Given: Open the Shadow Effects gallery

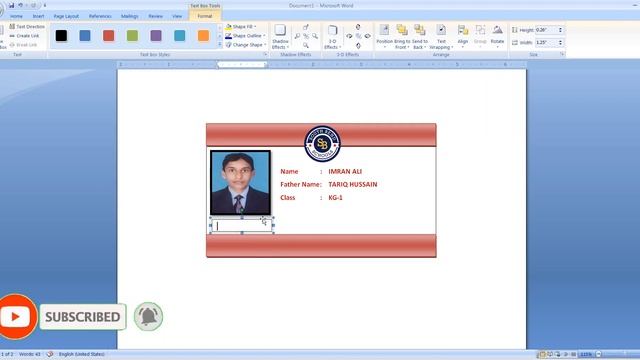Looking at the screenshot, I should tap(280, 37).
